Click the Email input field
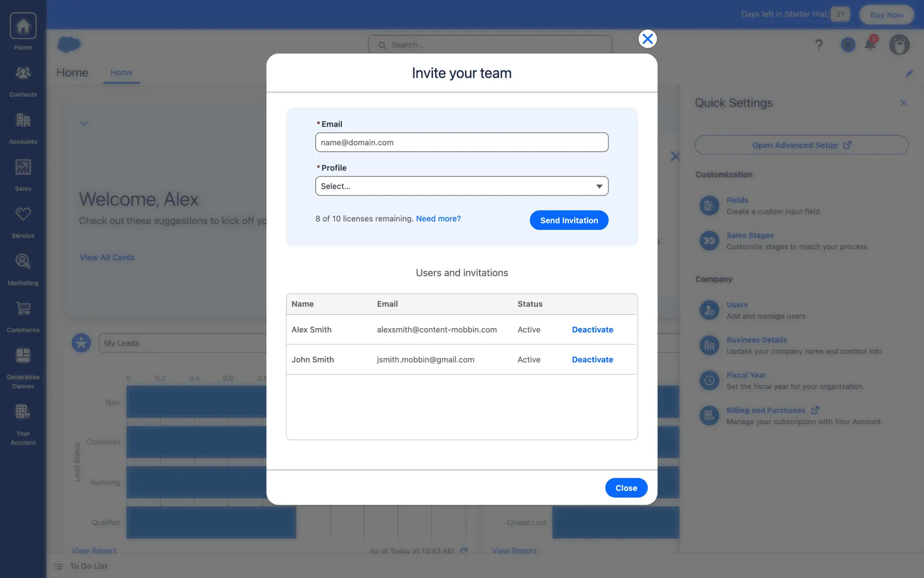This screenshot has width=924, height=578. point(462,143)
